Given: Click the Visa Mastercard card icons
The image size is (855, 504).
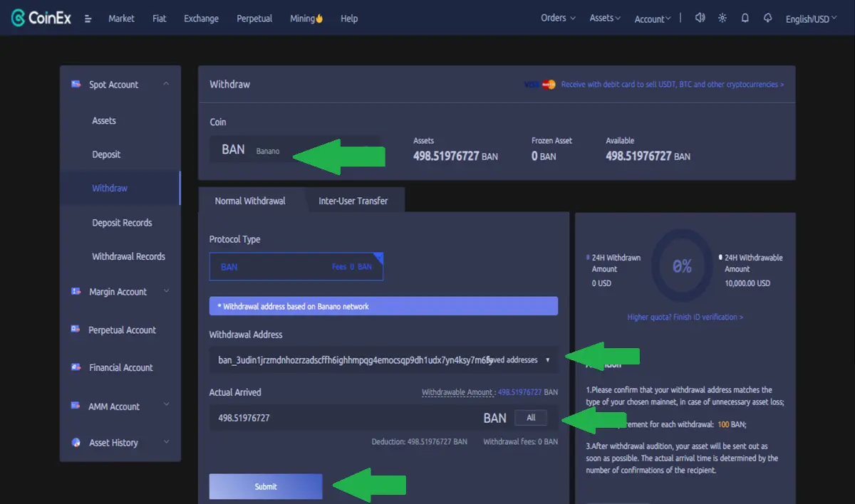Looking at the screenshot, I should pos(540,84).
